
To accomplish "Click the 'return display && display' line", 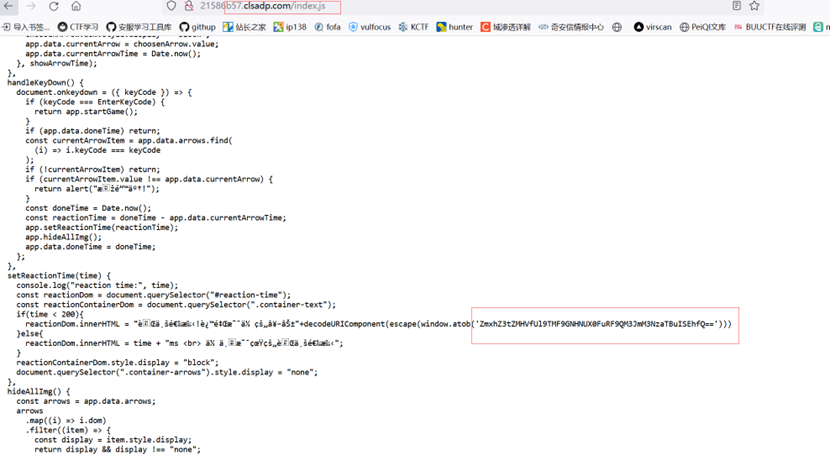I will (118, 449).
